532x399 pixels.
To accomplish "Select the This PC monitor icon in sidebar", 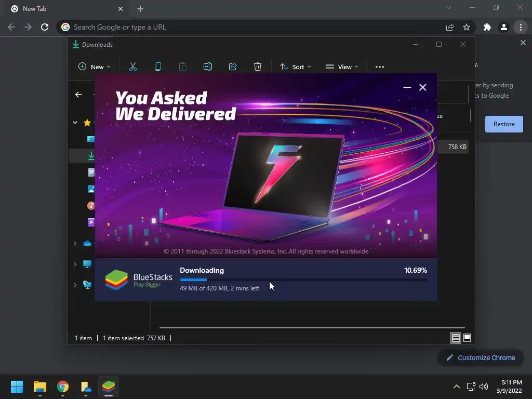I will tap(87, 264).
